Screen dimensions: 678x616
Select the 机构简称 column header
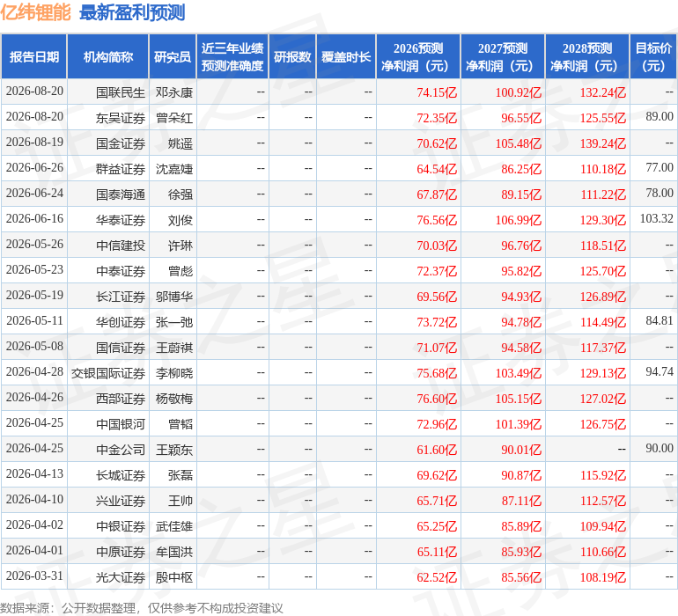107,56
